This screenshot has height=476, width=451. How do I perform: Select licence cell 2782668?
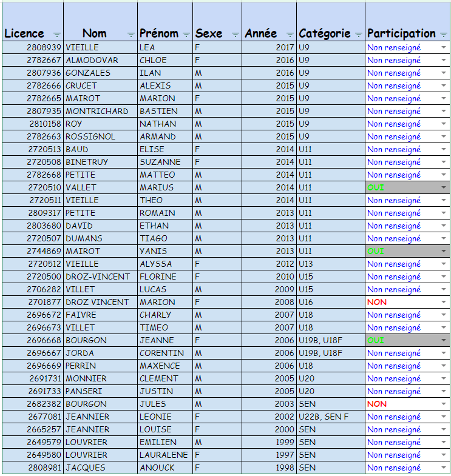tap(33, 175)
